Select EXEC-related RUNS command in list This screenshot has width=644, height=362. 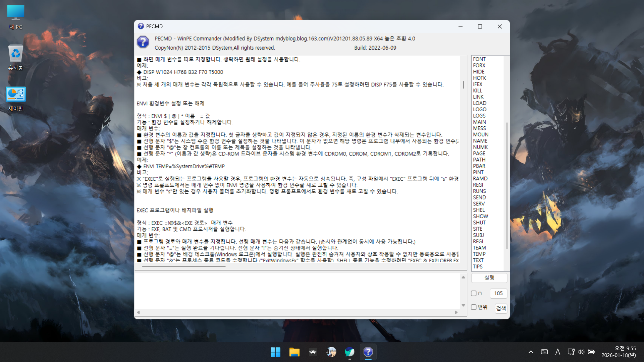479,191
